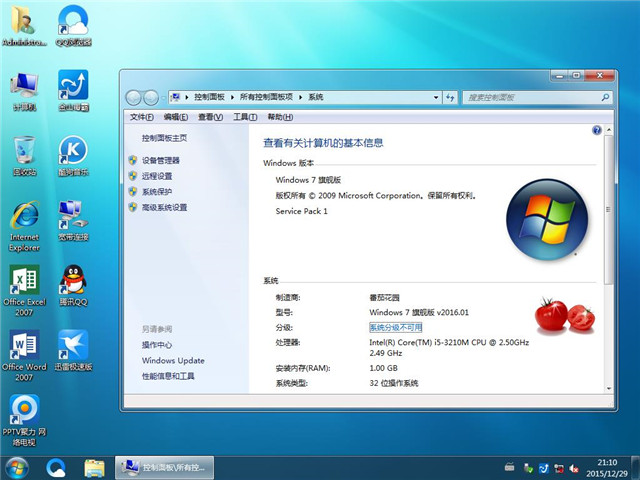Open the address bar history dropdown
Screen dimensions: 640x480
click(x=436, y=97)
